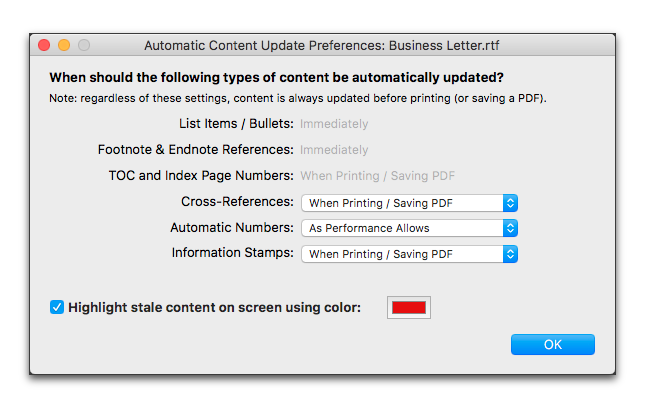Open the Automatic Numbers dropdown
The image size is (645, 407).
[409, 228]
